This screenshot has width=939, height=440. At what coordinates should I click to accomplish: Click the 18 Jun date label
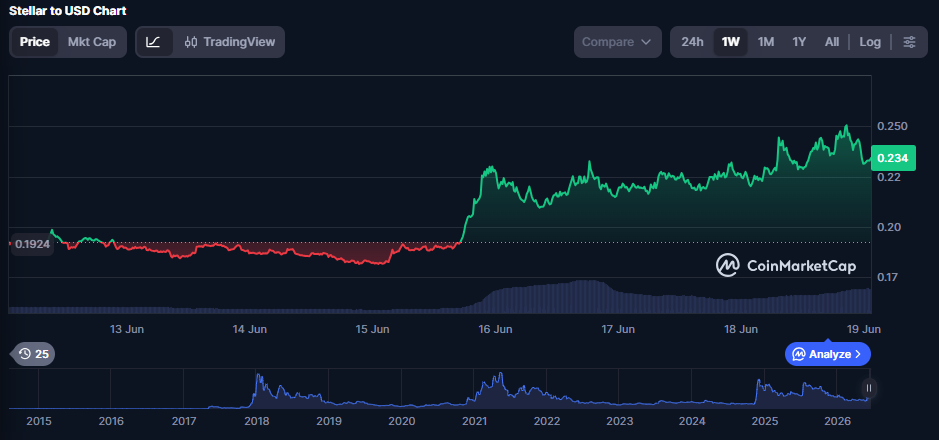pyautogui.click(x=741, y=329)
